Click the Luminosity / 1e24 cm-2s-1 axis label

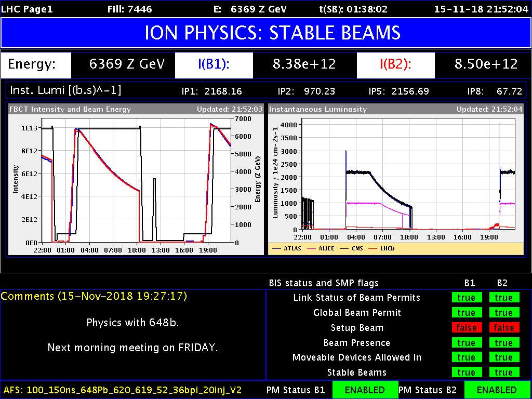point(276,172)
